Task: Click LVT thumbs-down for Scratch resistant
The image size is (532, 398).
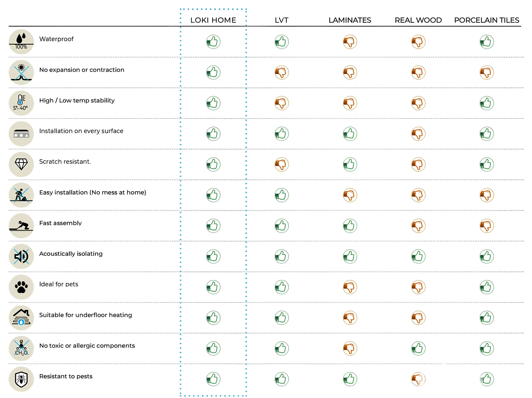Action: tap(282, 164)
